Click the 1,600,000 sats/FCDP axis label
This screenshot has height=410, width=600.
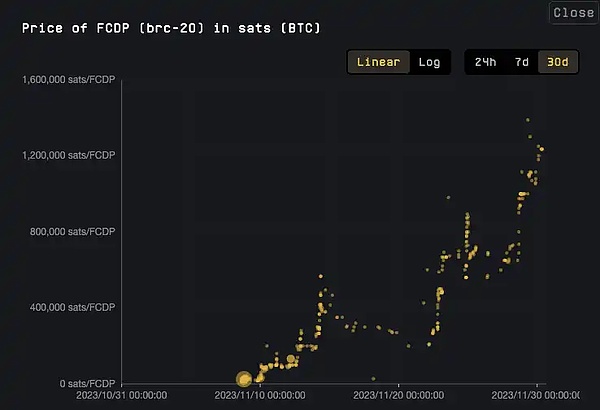click(x=68, y=79)
